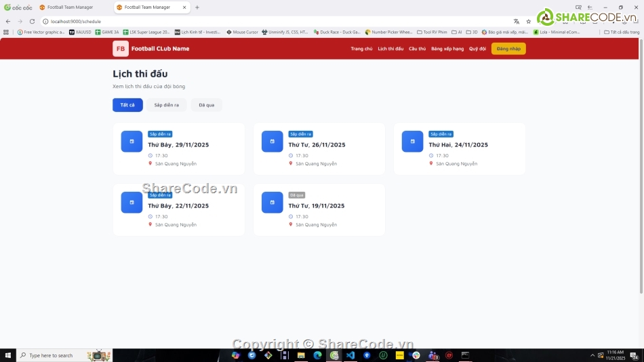This screenshot has width=644, height=362.
Task: Open Cầu thủ nav item
Action: point(418,49)
